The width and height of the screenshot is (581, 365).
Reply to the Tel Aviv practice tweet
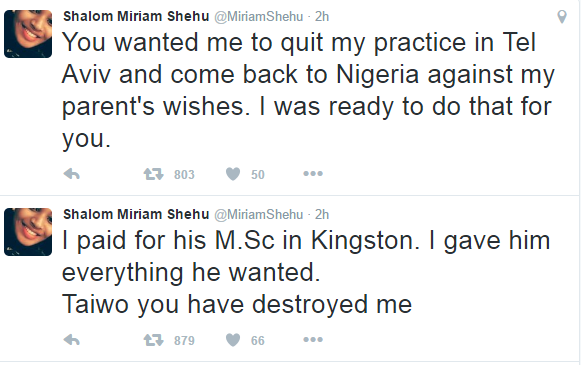tap(72, 174)
